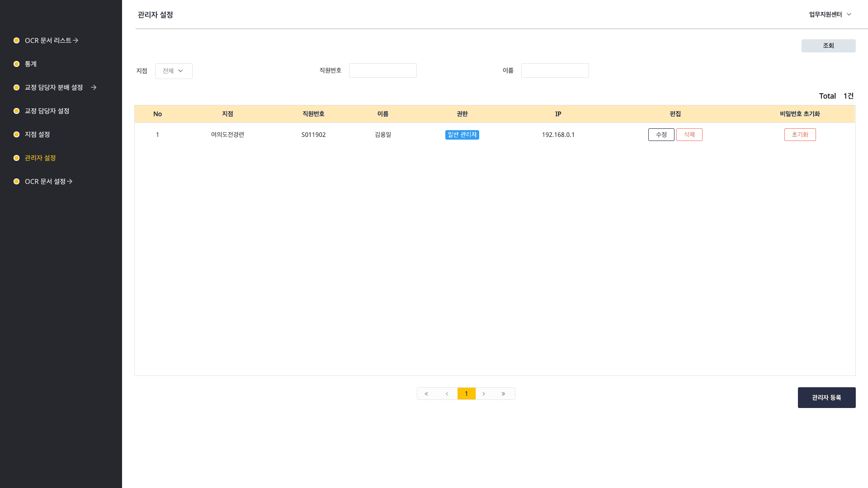868x488 pixels.
Task: Click the 일반 관리자 permission badge
Action: coord(462,135)
